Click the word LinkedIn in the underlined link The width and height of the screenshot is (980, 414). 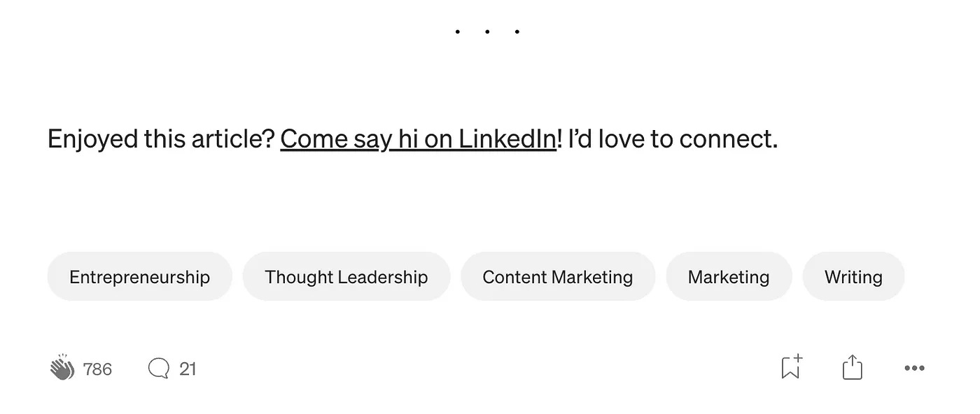507,139
